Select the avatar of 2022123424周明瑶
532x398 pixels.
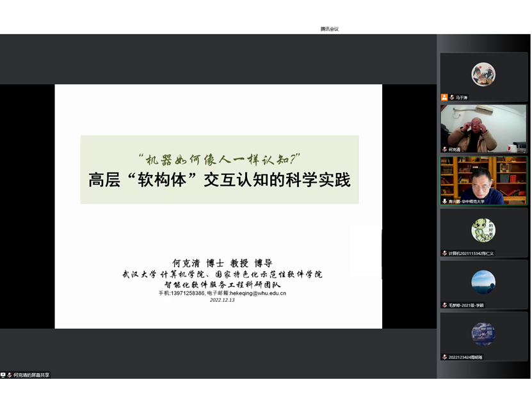[483, 334]
